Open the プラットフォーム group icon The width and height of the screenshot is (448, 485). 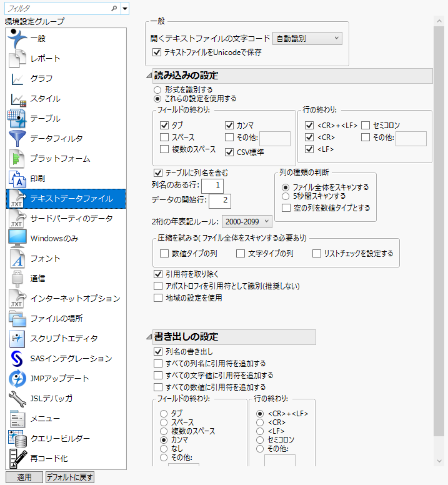17,158
